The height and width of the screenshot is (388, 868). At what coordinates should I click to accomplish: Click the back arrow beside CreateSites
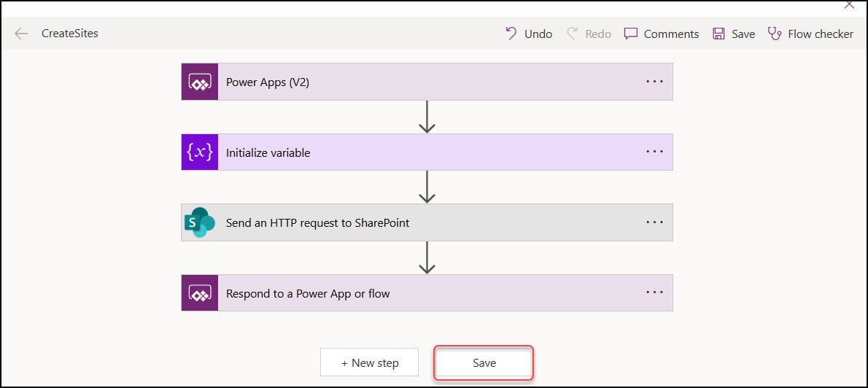[x=21, y=34]
